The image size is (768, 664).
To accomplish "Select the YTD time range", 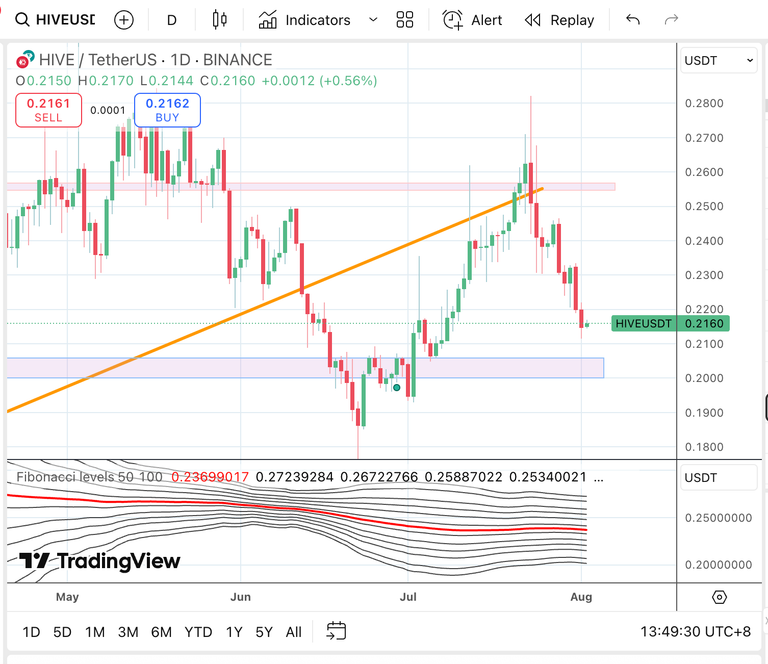I will point(198,632).
